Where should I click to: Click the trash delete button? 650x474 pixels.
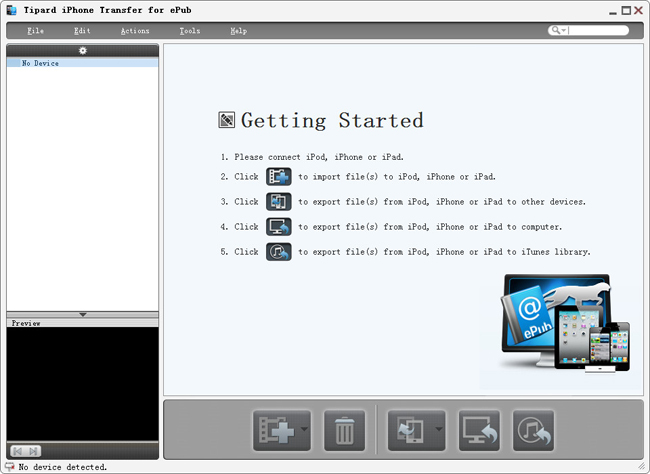pos(344,430)
